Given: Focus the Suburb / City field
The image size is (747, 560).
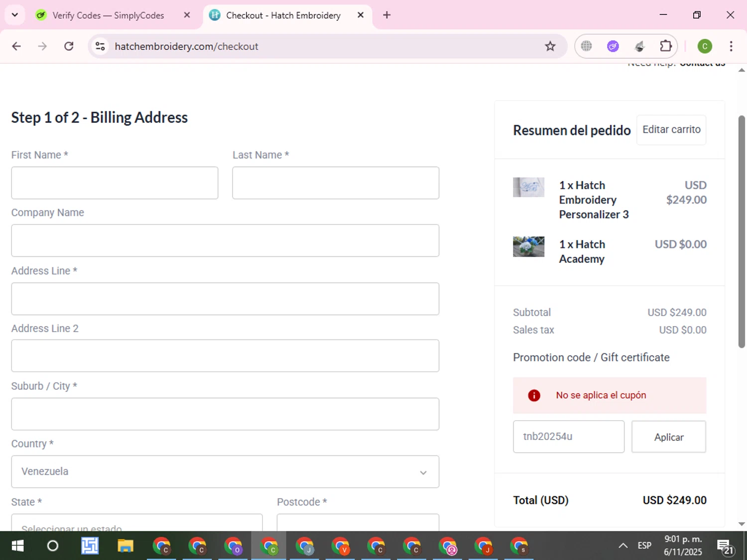Looking at the screenshot, I should [x=225, y=414].
